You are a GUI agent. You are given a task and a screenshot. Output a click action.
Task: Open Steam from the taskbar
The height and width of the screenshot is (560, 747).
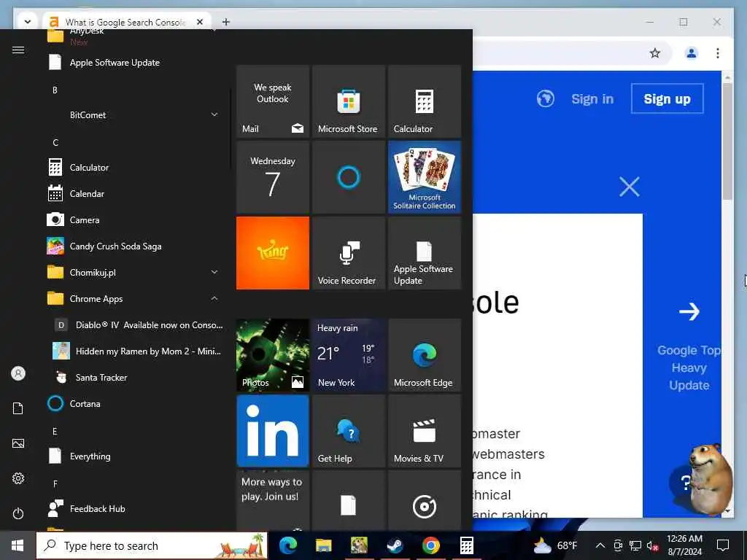(x=395, y=545)
